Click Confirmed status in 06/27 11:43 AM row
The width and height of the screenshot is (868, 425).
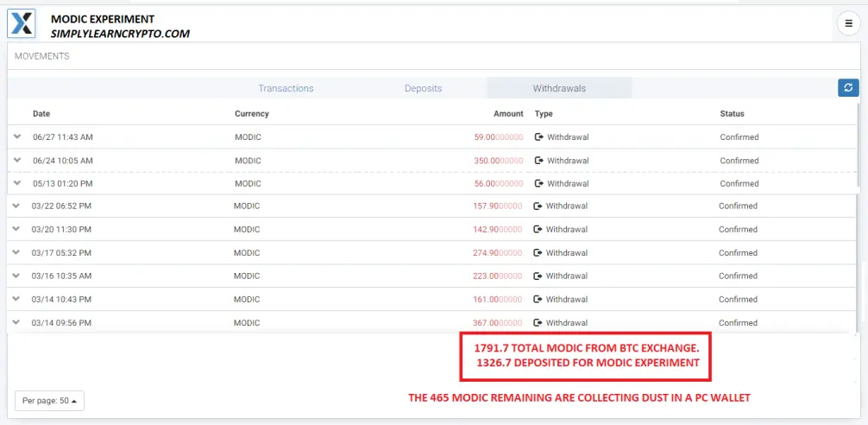coord(739,136)
